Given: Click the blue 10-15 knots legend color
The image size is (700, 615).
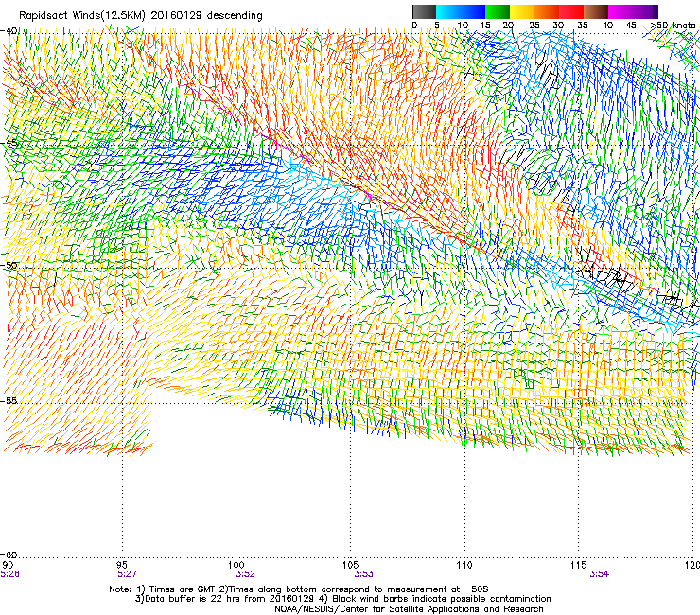Looking at the screenshot, I should 473,11.
